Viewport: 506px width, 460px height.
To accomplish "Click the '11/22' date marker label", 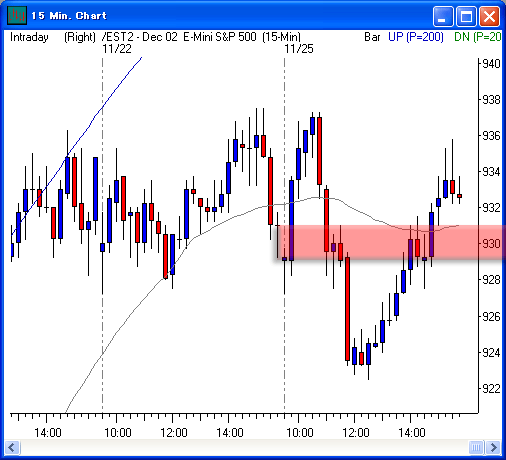I will 117,49.
